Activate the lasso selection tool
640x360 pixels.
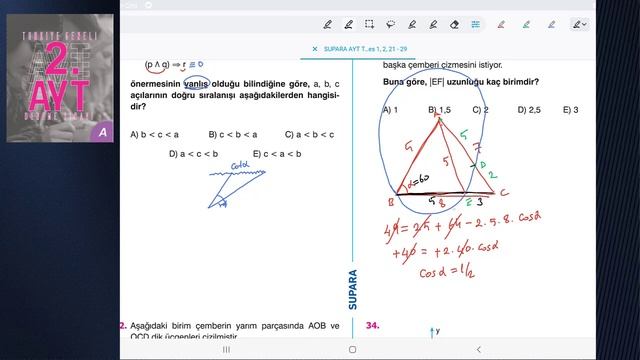(x=391, y=24)
